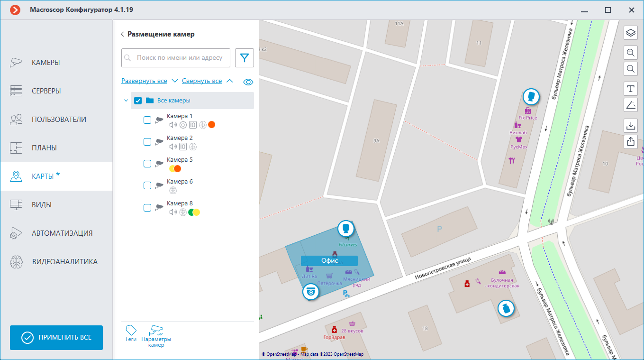Select camera marker near Fix Price

pyautogui.click(x=532, y=97)
